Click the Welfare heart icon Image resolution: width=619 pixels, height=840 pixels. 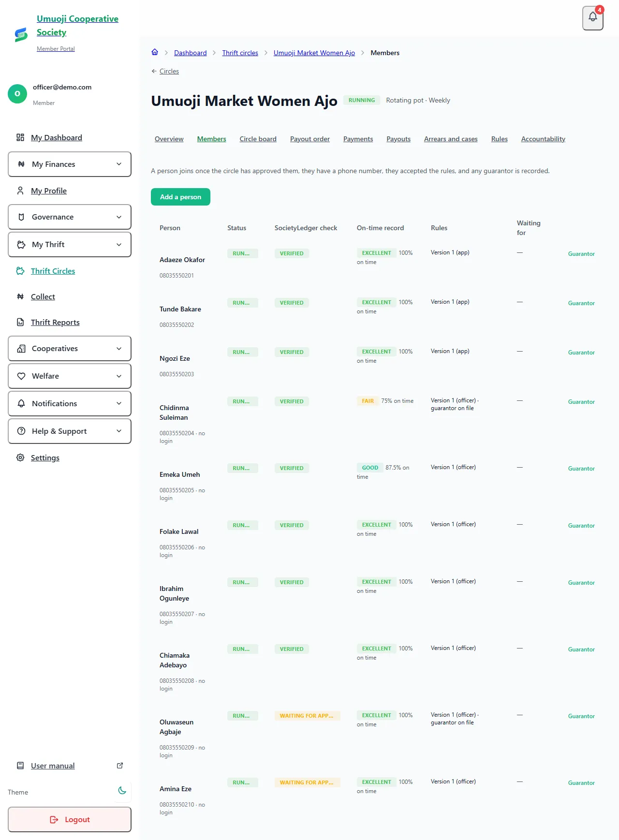(x=21, y=376)
